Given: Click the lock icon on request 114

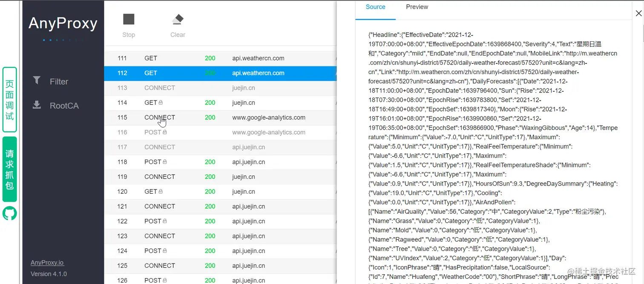Looking at the screenshot, I should click(161, 103).
